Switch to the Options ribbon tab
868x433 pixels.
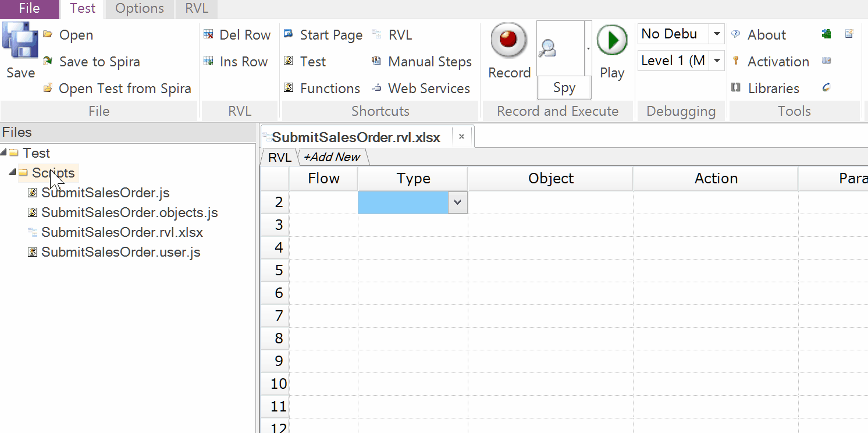(x=140, y=9)
